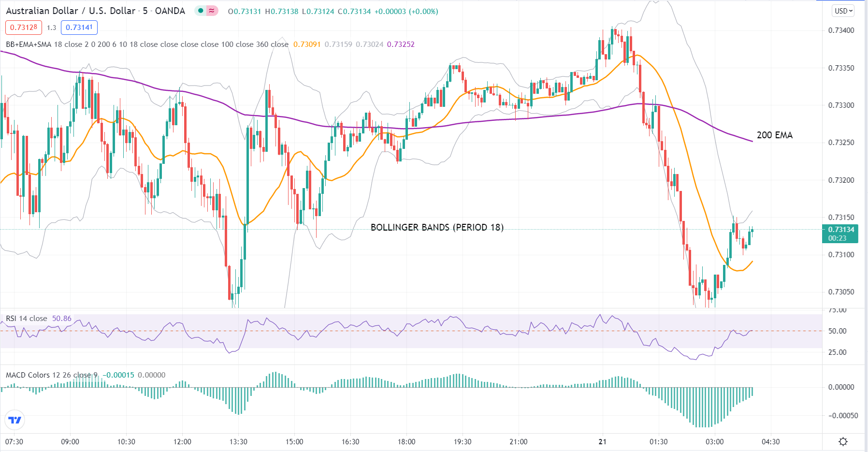The image size is (868, 452).
Task: Click the pink approximate-data indicator icon
Action: 212,11
